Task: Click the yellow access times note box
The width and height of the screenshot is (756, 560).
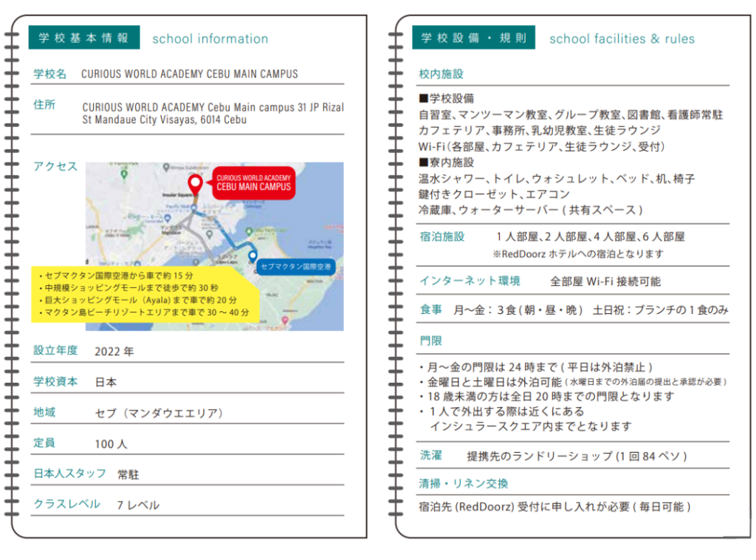Action: click(x=144, y=293)
